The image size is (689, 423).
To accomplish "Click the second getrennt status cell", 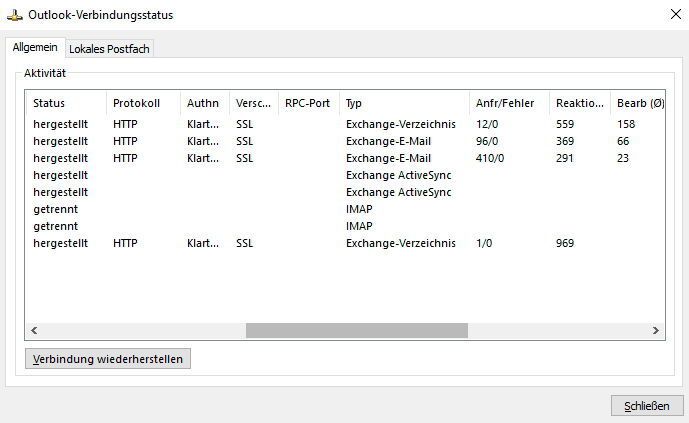I will 55,226.
